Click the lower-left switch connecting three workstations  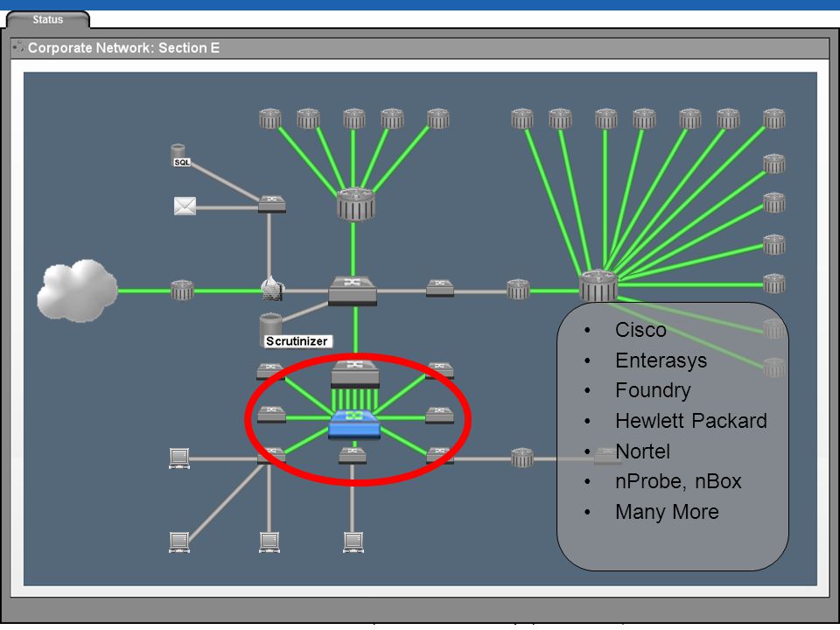coord(271,456)
